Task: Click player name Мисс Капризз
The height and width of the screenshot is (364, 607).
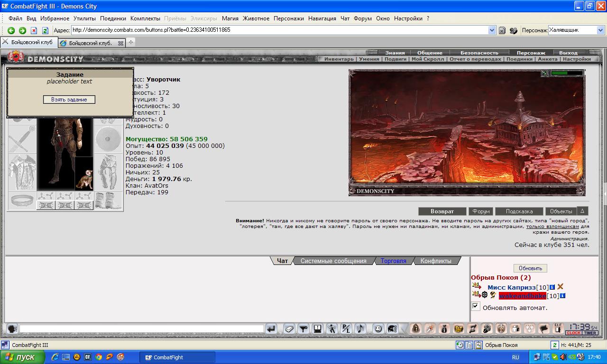Action: coord(512,287)
